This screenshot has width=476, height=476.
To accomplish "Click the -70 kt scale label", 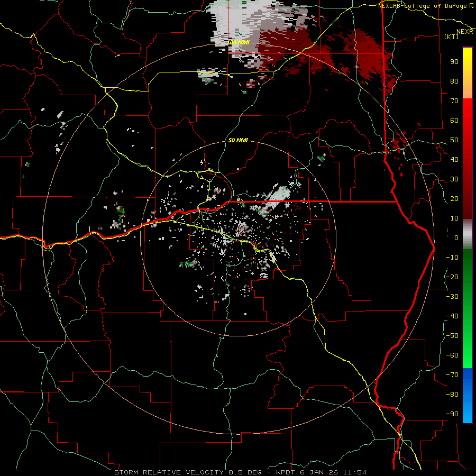I will point(452,375).
